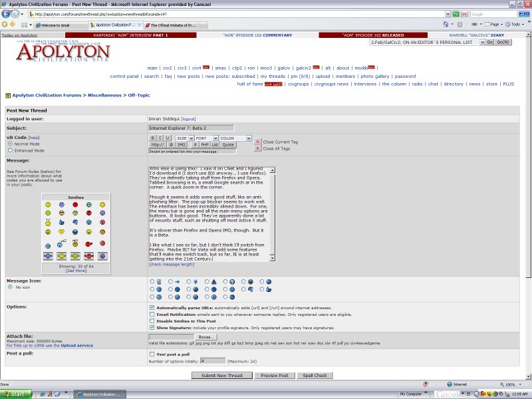Open the 'control panel' navigation link
The width and height of the screenshot is (532, 399).
click(124, 76)
